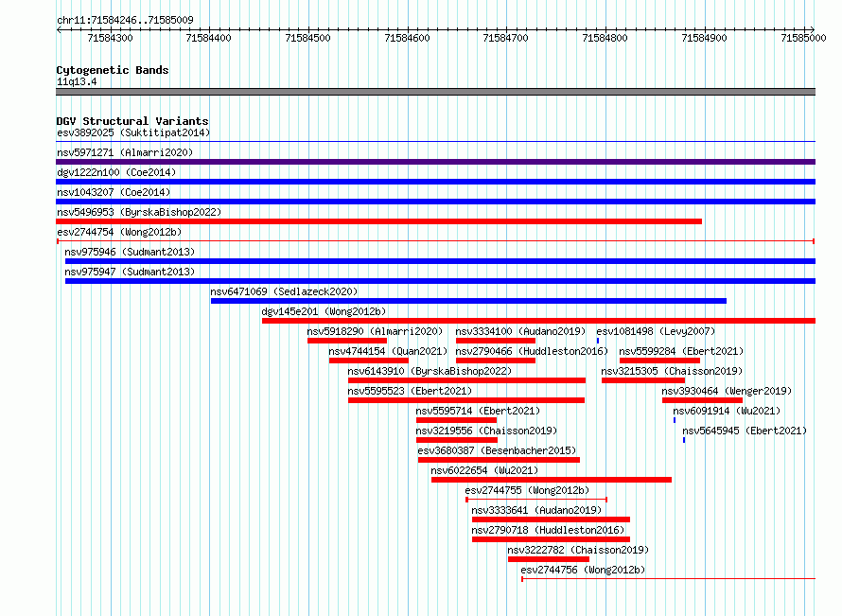
Task: Select the nsv4744154 (Quan2021) label
Action: [x=388, y=351]
